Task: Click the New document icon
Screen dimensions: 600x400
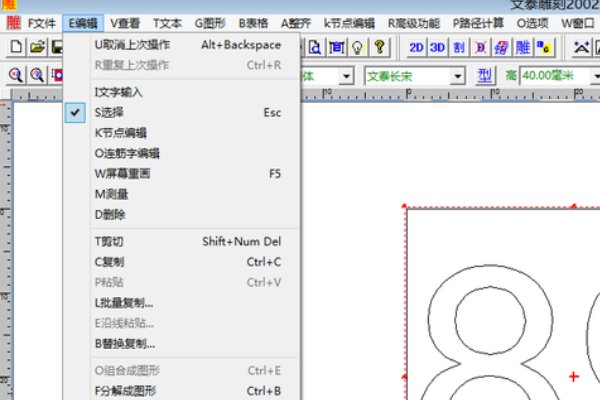Action: click(x=16, y=47)
